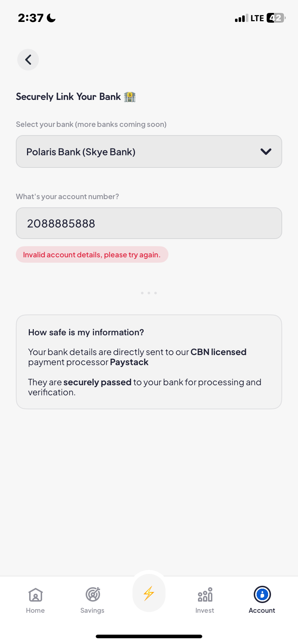Tap the 2:37 clock in status bar
This screenshot has width=298, height=644.
click(x=31, y=18)
